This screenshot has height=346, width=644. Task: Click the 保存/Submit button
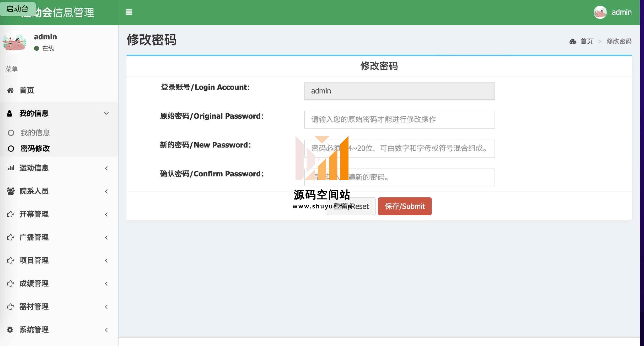pyautogui.click(x=405, y=206)
